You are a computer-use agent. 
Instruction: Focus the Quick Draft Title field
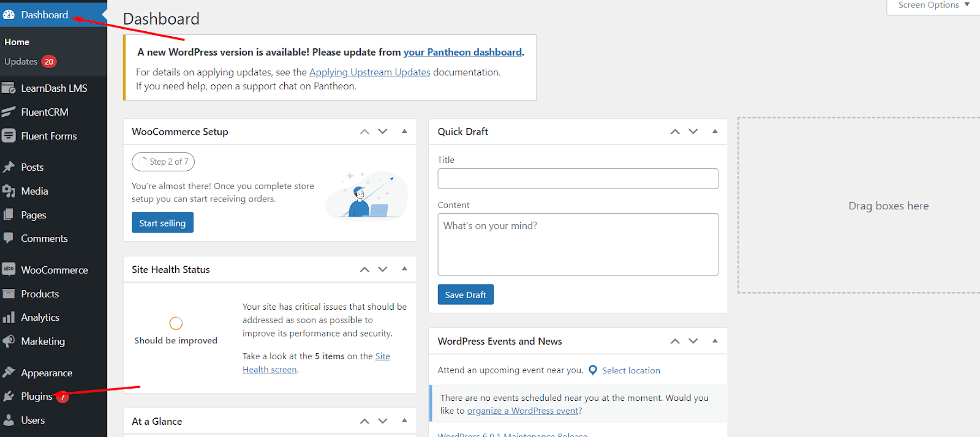tap(578, 179)
